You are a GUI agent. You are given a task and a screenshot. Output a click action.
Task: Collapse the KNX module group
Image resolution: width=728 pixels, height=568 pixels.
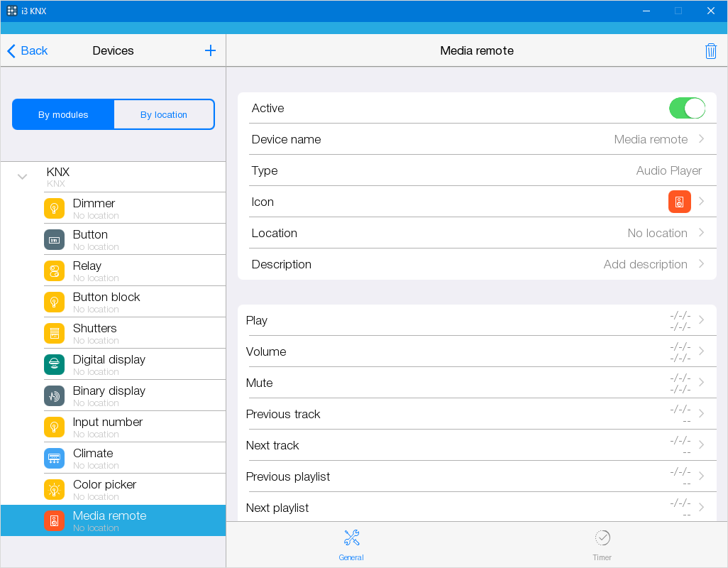coord(23,177)
